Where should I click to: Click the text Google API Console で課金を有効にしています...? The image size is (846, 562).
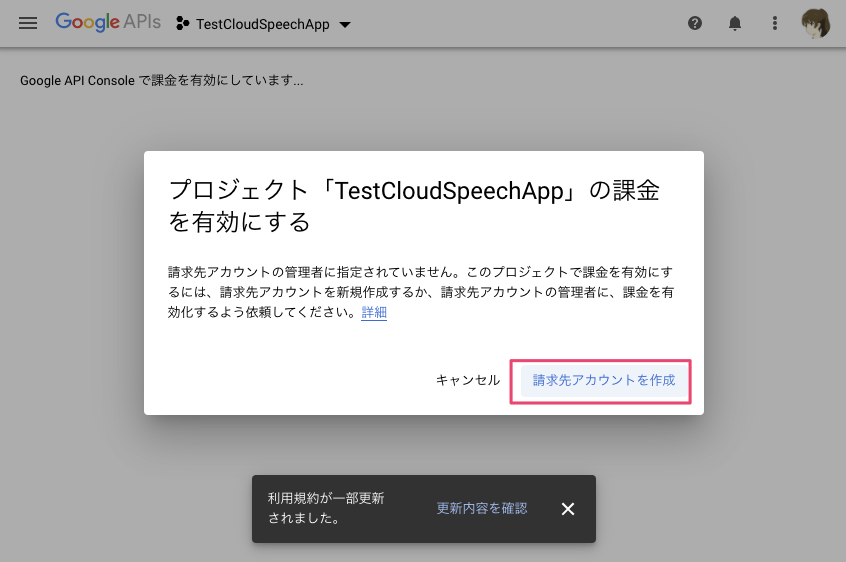point(161,80)
